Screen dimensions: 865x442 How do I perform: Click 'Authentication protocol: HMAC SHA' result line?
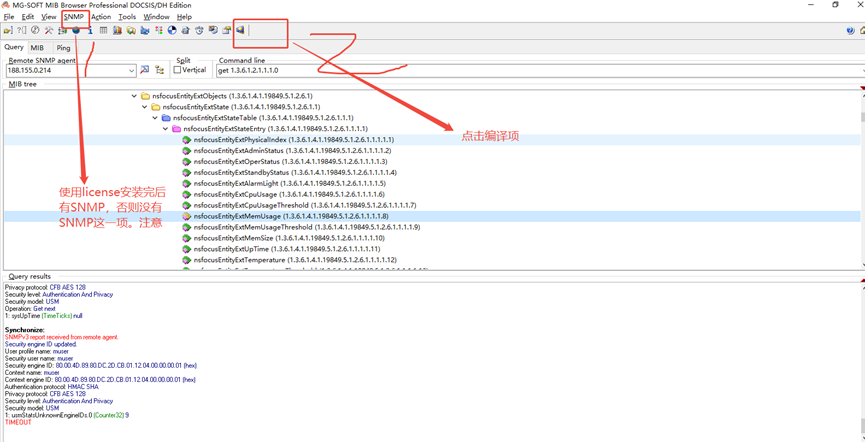pos(50,387)
